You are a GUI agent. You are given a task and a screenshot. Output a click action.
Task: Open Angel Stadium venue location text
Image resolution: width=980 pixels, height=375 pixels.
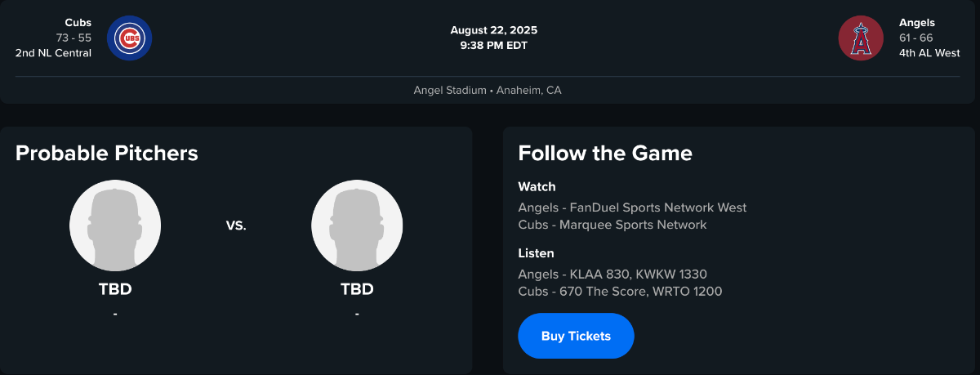tap(488, 90)
